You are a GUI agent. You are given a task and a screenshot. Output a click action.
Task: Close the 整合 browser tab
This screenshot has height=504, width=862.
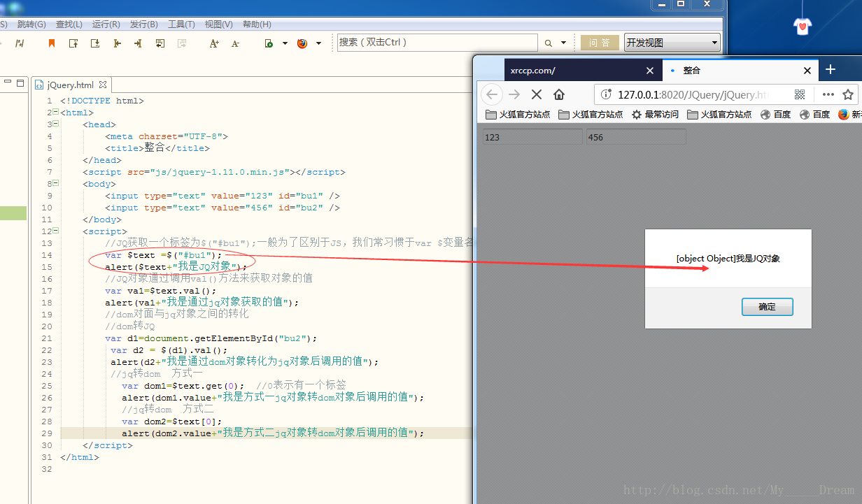[x=807, y=71]
